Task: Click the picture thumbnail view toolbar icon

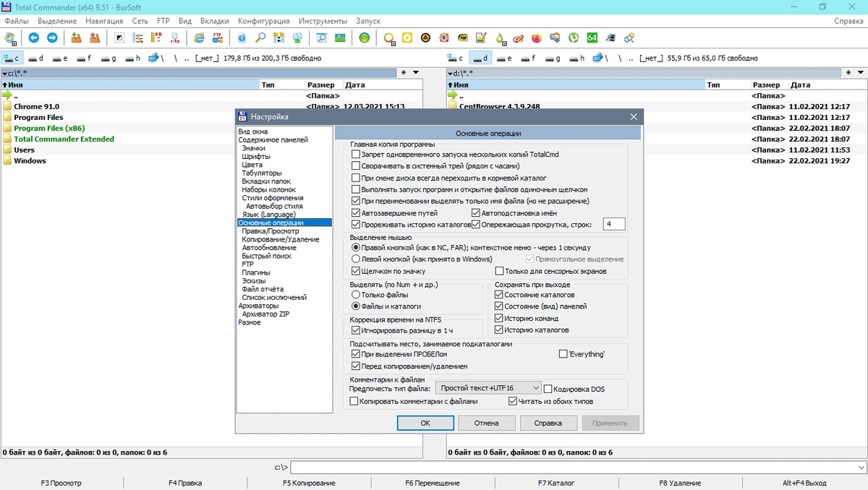Action: 339,38
